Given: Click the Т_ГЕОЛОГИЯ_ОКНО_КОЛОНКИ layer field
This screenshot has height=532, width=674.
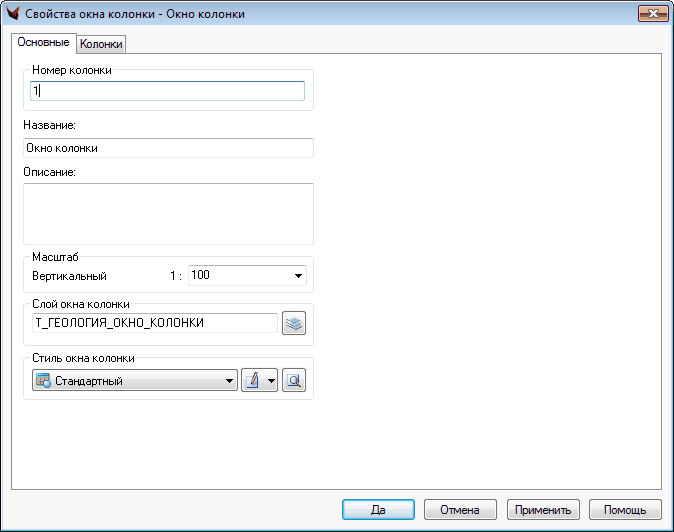Looking at the screenshot, I should 153,323.
